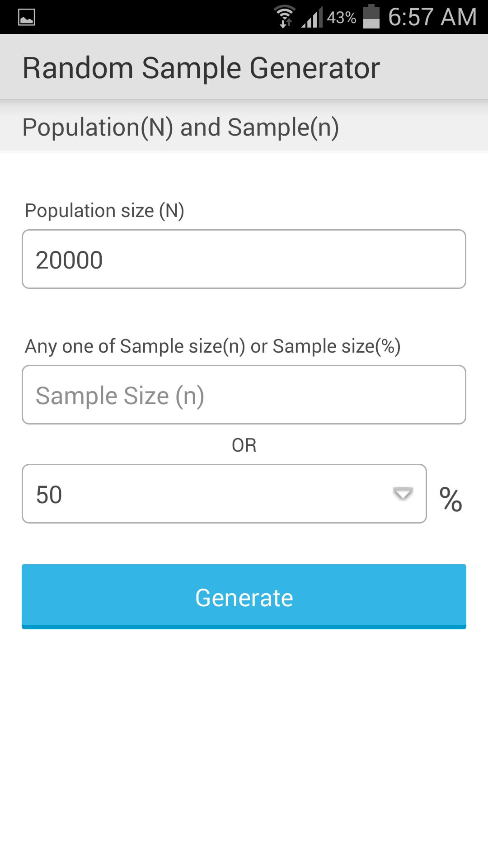Tap the 6:57 AM clock
Image resolution: width=488 pixels, height=868 pixels.
[x=432, y=17]
